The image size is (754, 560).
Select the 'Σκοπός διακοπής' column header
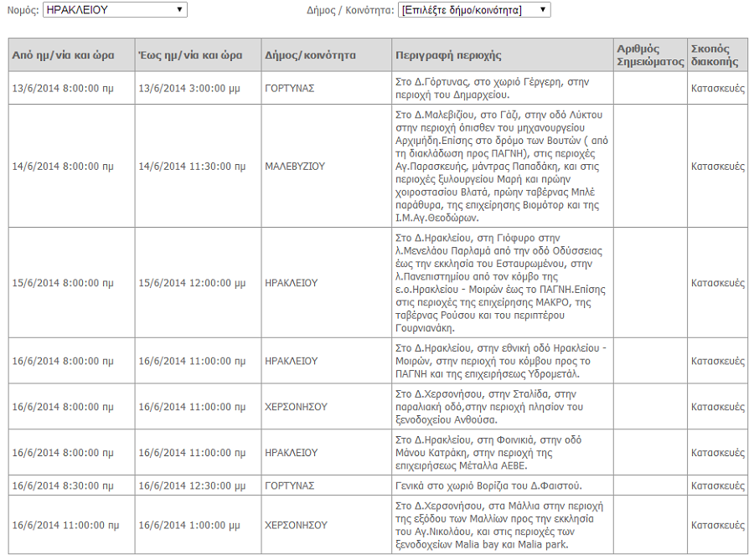[715, 55]
